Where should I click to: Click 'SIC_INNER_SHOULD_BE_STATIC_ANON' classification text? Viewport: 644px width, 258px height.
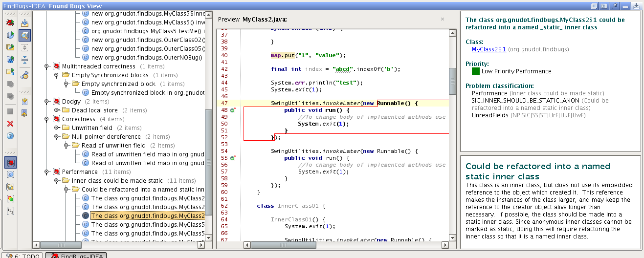[x=525, y=101]
